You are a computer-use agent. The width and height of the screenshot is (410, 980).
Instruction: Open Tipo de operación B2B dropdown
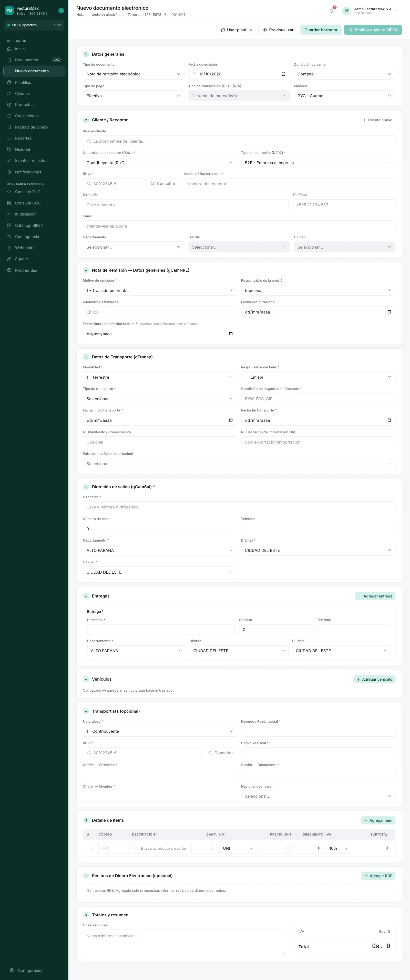tap(318, 163)
